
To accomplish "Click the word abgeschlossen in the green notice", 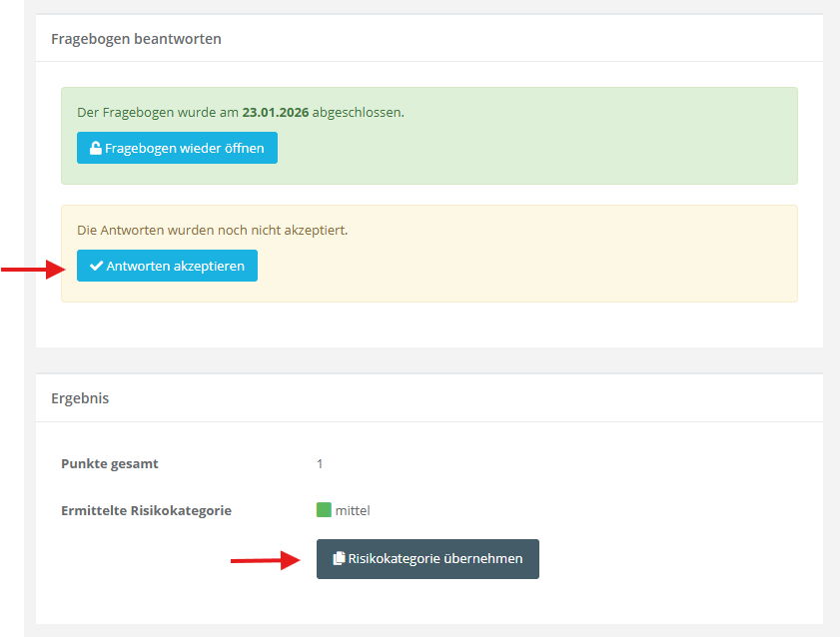I will click(357, 112).
